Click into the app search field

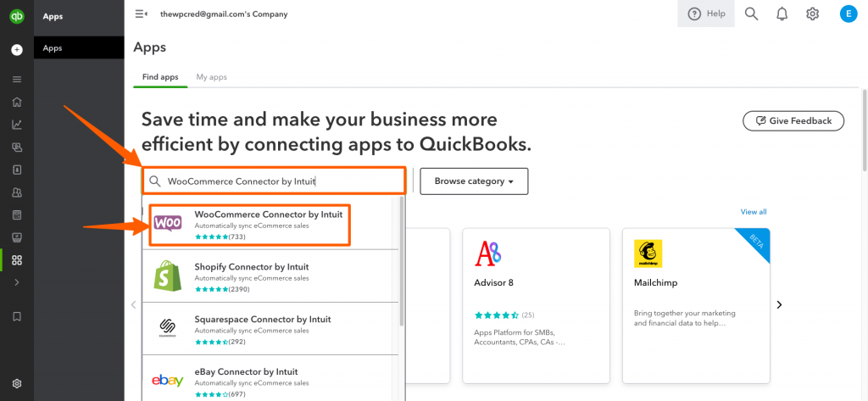[274, 181]
